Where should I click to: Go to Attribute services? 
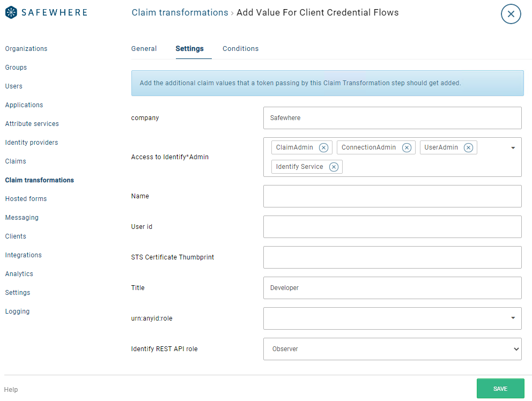[x=32, y=123]
